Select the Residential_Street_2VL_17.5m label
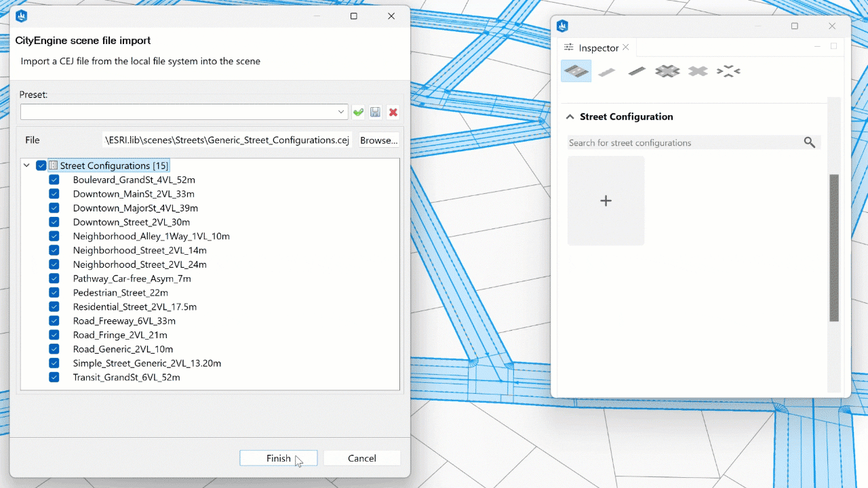Viewport: 868px width, 488px height. (135, 307)
